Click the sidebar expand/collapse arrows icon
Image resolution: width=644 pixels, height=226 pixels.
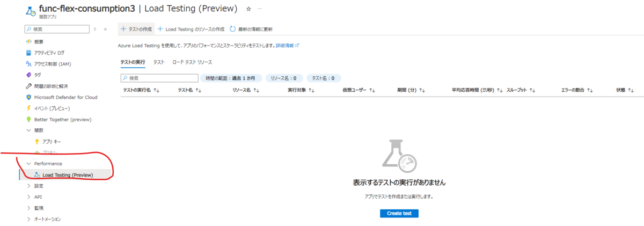point(95,29)
